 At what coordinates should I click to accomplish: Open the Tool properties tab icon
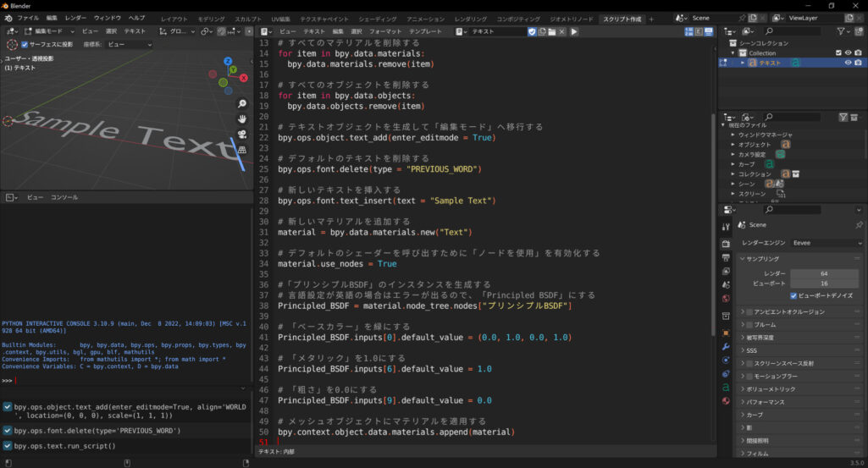click(726, 227)
